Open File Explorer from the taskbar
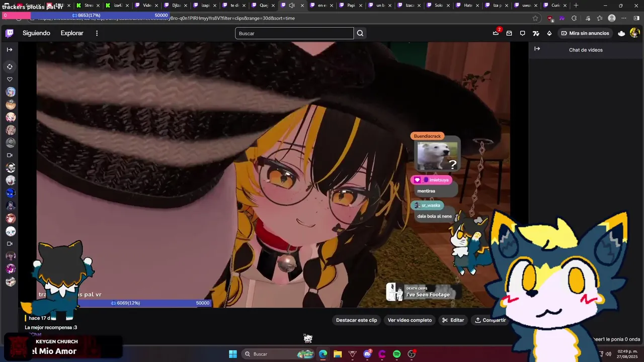Image resolution: width=644 pixels, height=362 pixels. (338, 354)
